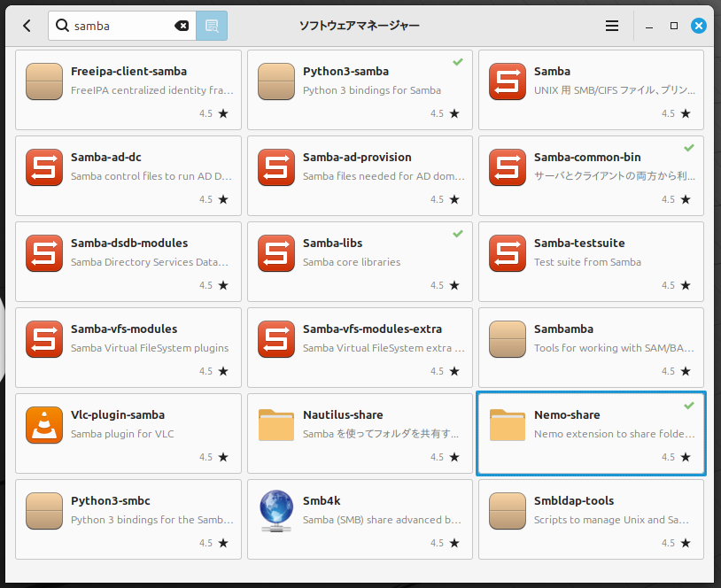Open the Samba-testsuite package
The height and width of the screenshot is (588, 721).
point(591,260)
